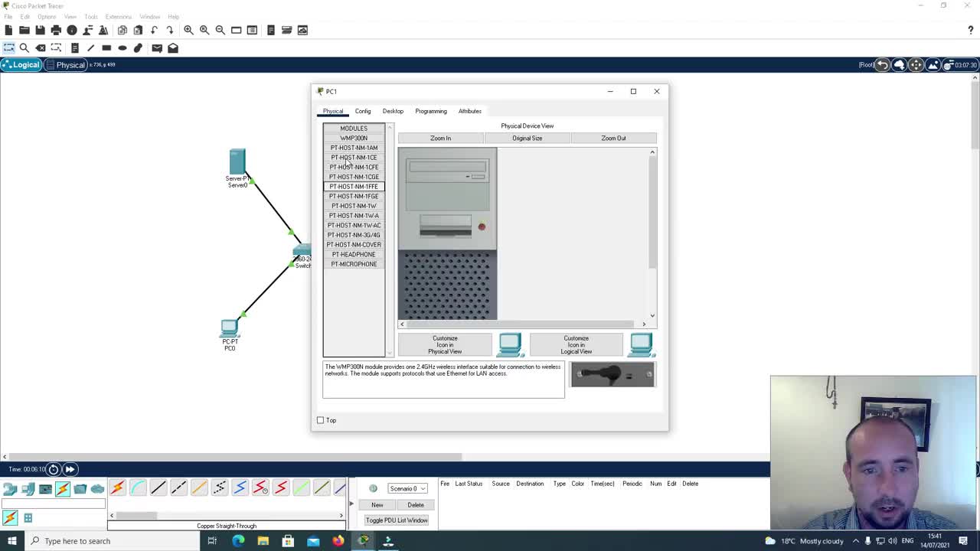Choose the Draw Rectangle tool
This screenshot has height=551, width=980.
[106, 47]
